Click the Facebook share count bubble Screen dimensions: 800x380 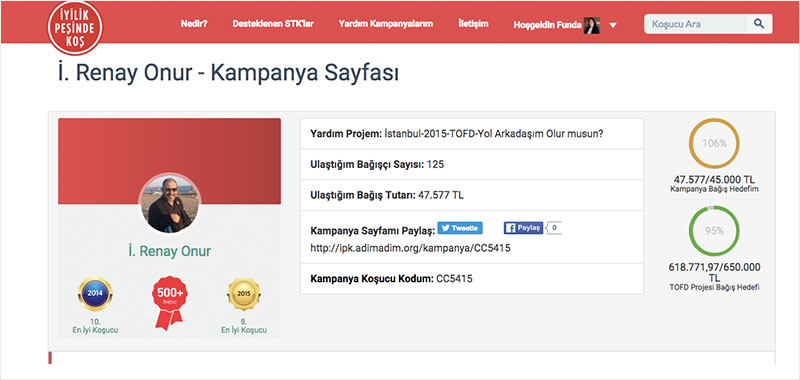pyautogui.click(x=554, y=228)
